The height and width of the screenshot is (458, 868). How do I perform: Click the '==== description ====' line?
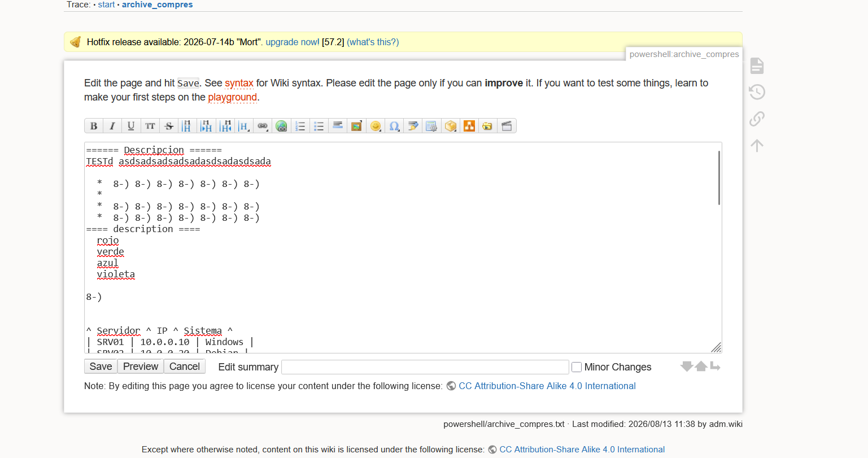point(143,229)
